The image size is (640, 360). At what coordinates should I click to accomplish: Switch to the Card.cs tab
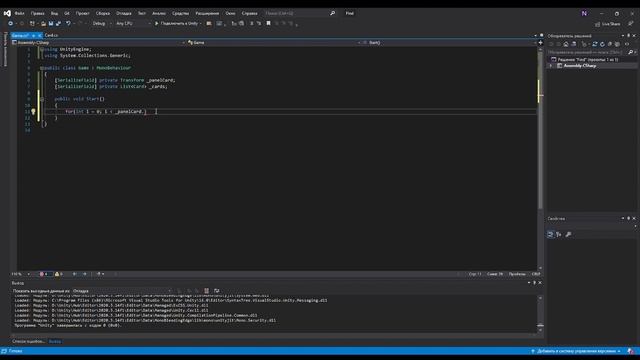pyautogui.click(x=51, y=36)
